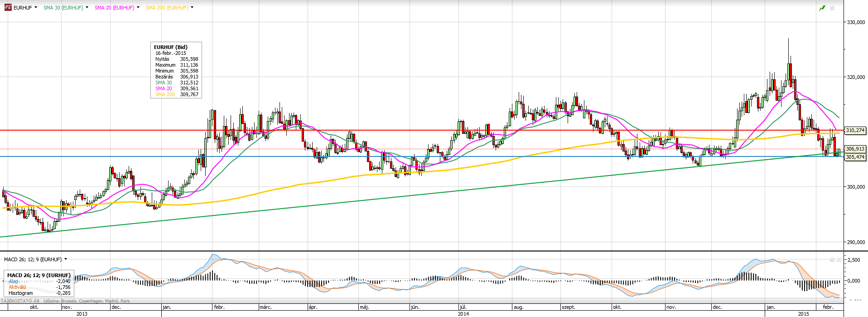Click the Maximum 311,136 row
This screenshot has width=868, height=317.
coord(177,65)
